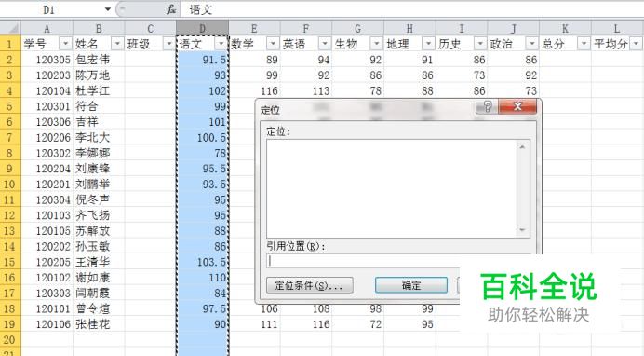Select column A header
This screenshot has height=356, width=644.
pyautogui.click(x=47, y=28)
